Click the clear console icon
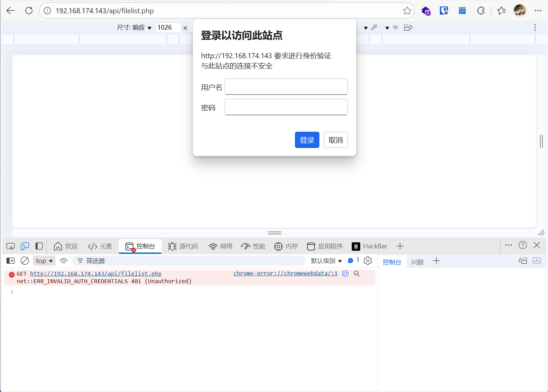This screenshot has height=392, width=548. point(24,261)
